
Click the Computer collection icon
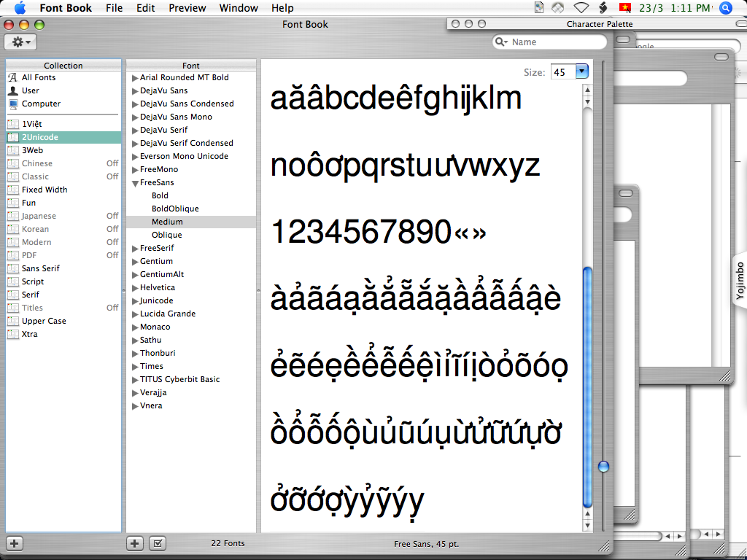[x=13, y=104]
